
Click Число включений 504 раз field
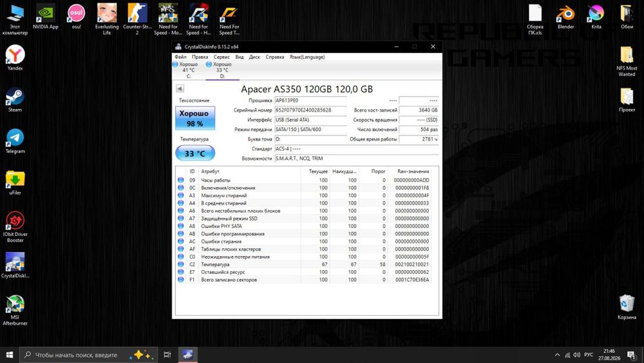[419, 130]
